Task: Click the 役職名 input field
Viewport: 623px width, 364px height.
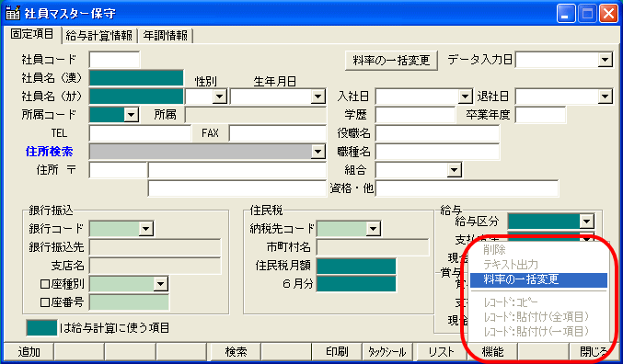Action: (x=437, y=133)
